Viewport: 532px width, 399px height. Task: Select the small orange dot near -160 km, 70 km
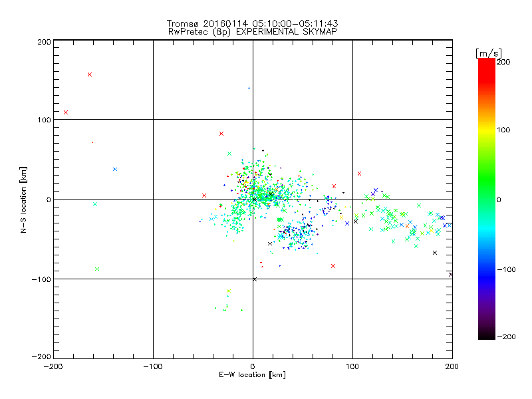92,142
